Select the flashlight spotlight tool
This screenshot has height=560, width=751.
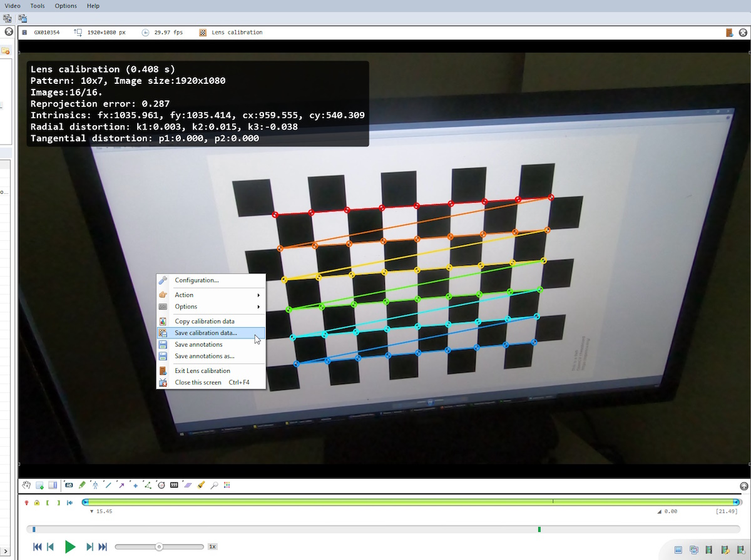pos(201,485)
